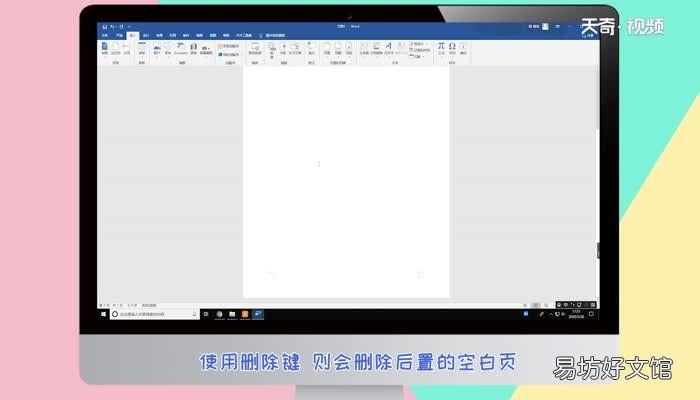
Task: Open the File tab
Action: 105,35
